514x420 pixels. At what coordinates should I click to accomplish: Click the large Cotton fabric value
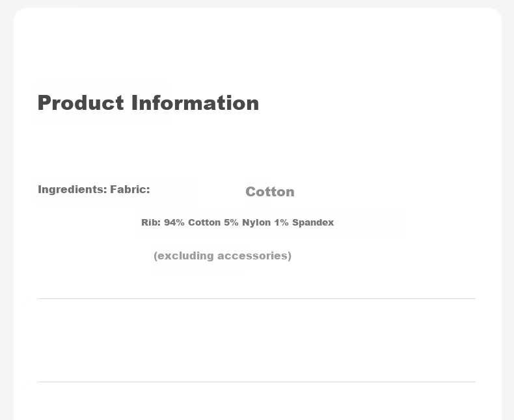point(270,192)
